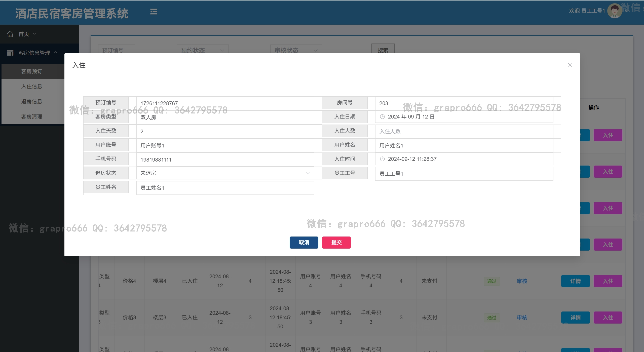Click clock icon in 入住日期 field
Viewport: 644px width, 352px height.
point(382,116)
